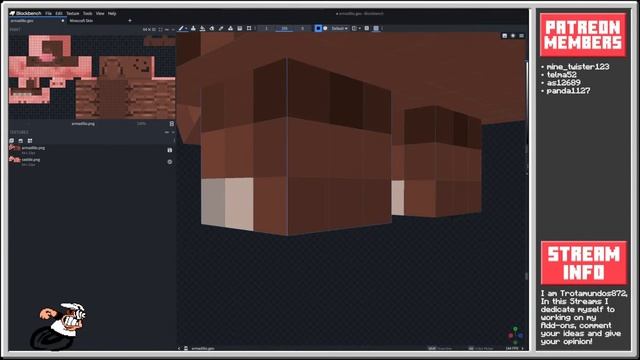
Task: Select the Paint Brush tool
Action: pyautogui.click(x=182, y=28)
